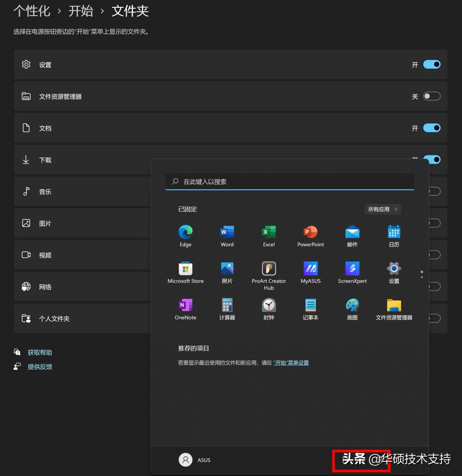Select 个性化 in the breadcrumb
462x476 pixels.
tap(32, 11)
